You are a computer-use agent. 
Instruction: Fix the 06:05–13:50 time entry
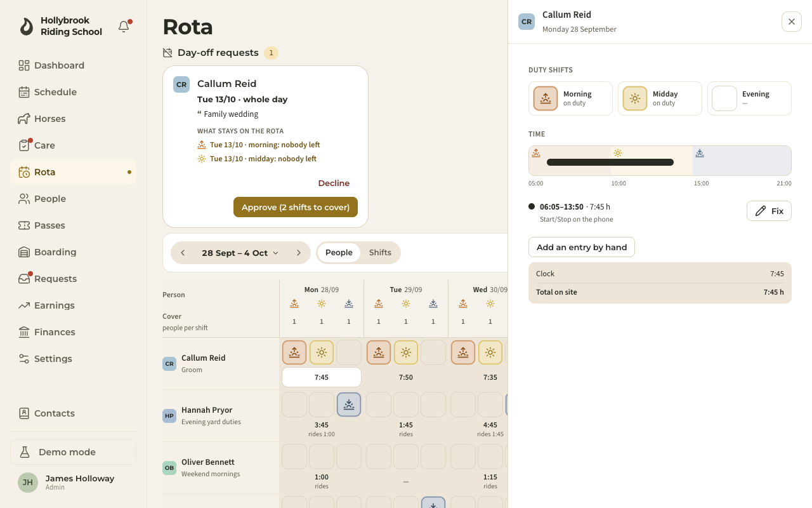click(x=769, y=211)
